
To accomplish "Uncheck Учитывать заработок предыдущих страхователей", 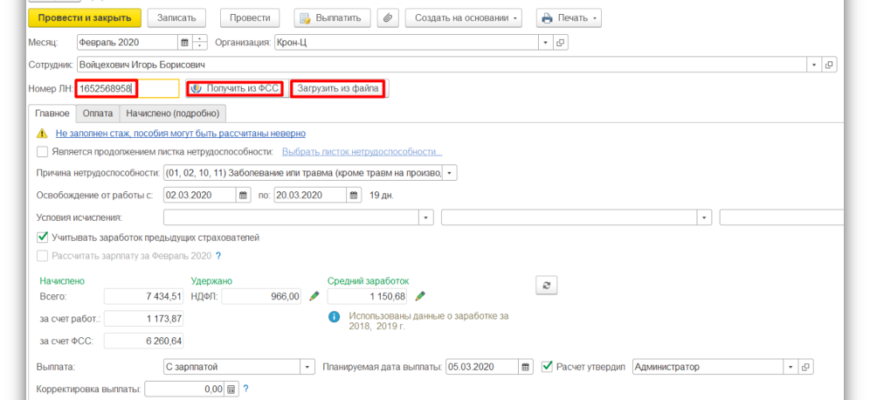I will pyautogui.click(x=42, y=237).
